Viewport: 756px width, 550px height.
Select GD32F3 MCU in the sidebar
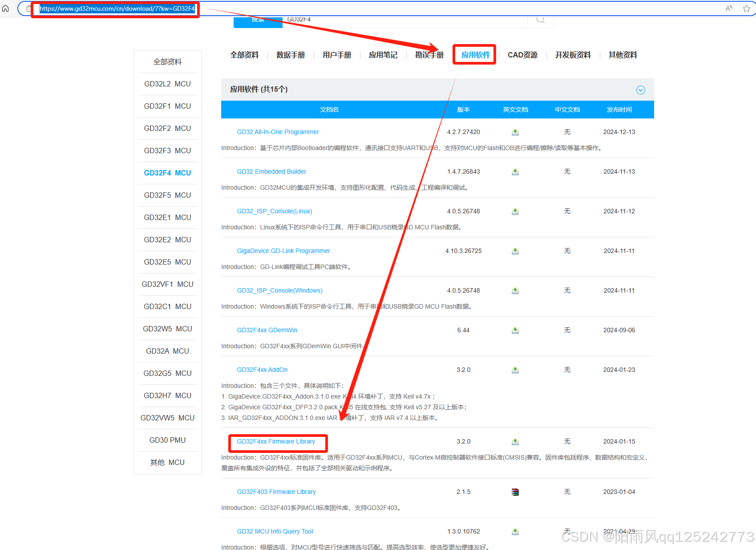tap(167, 151)
